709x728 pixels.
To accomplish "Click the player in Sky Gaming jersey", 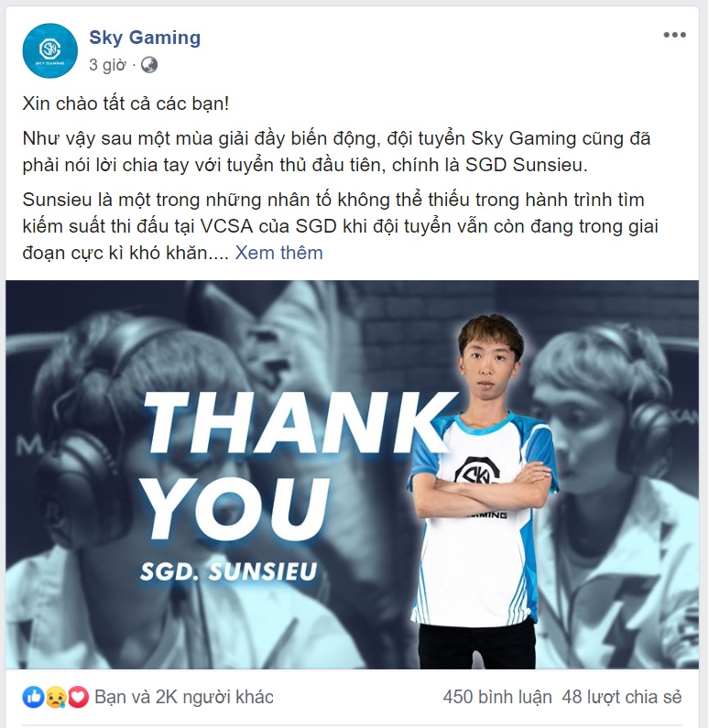I will (483, 492).
